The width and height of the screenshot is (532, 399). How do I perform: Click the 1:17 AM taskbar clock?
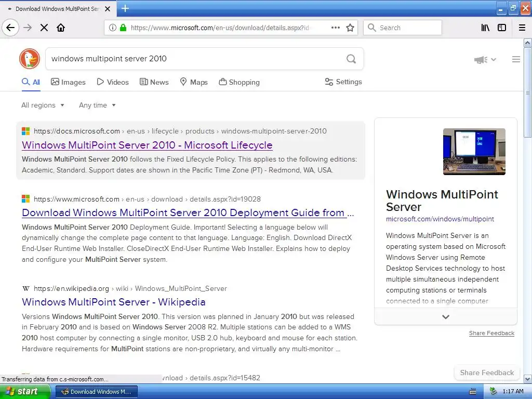coord(513,391)
